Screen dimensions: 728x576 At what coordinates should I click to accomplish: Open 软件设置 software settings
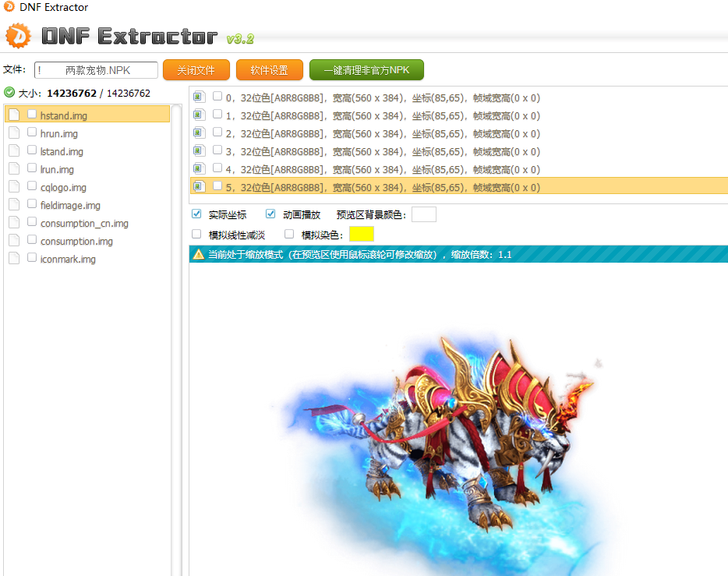(x=269, y=70)
